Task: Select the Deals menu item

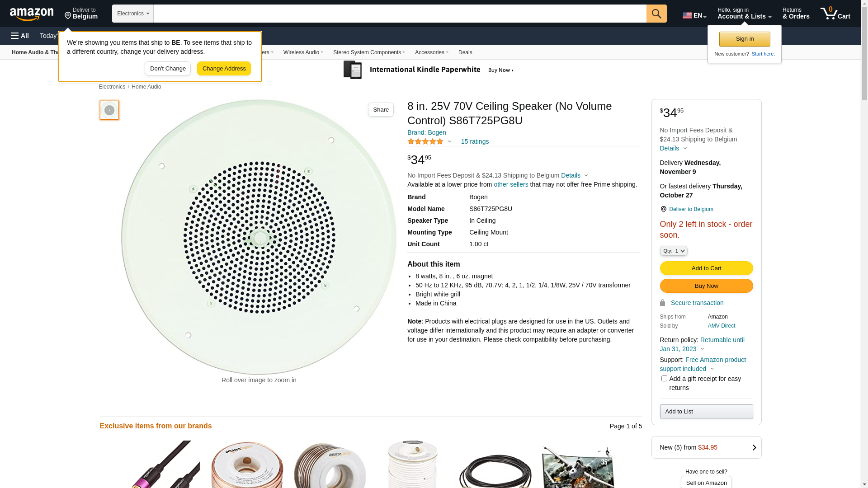Action: coord(465,52)
